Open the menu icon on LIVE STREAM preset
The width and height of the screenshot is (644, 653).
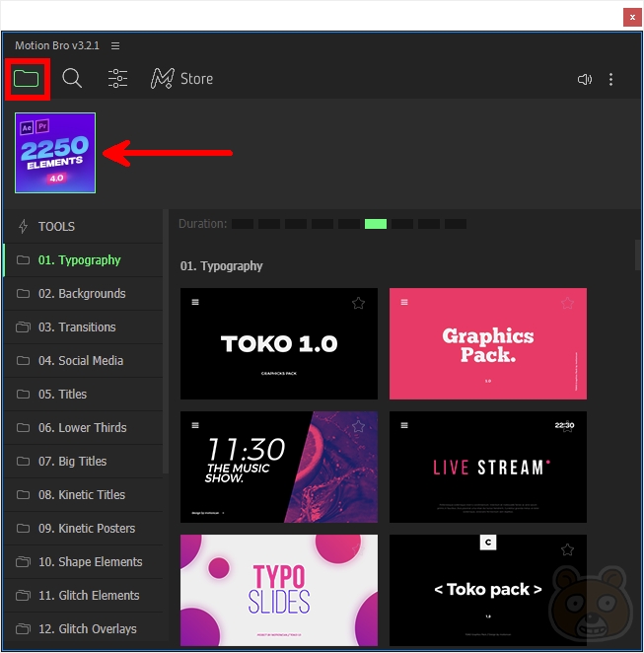pyautogui.click(x=404, y=425)
